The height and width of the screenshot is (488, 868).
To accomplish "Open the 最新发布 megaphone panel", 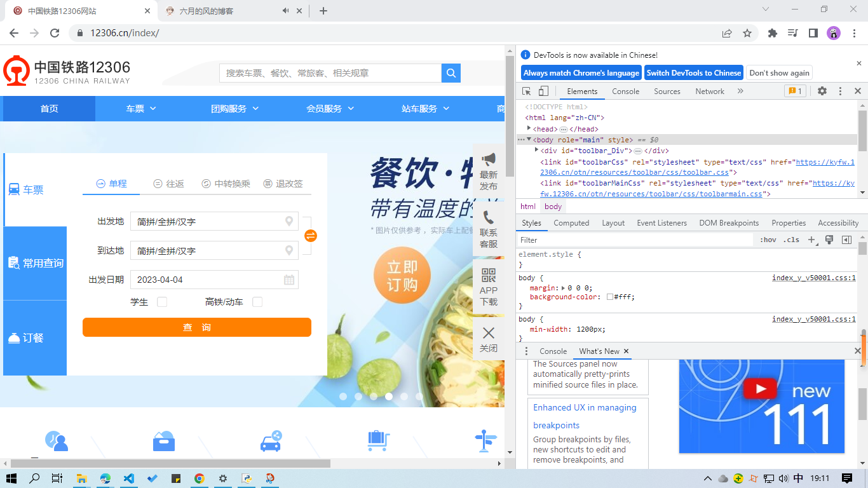I will click(489, 172).
